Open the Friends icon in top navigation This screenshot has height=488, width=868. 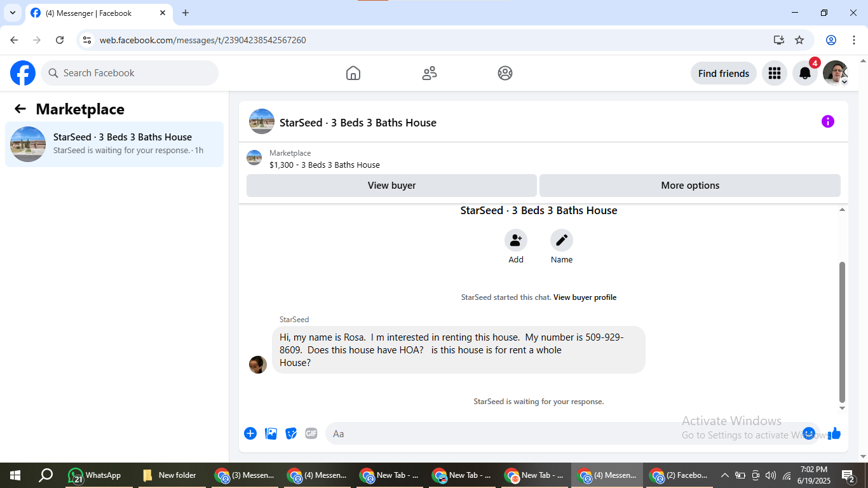pos(430,73)
